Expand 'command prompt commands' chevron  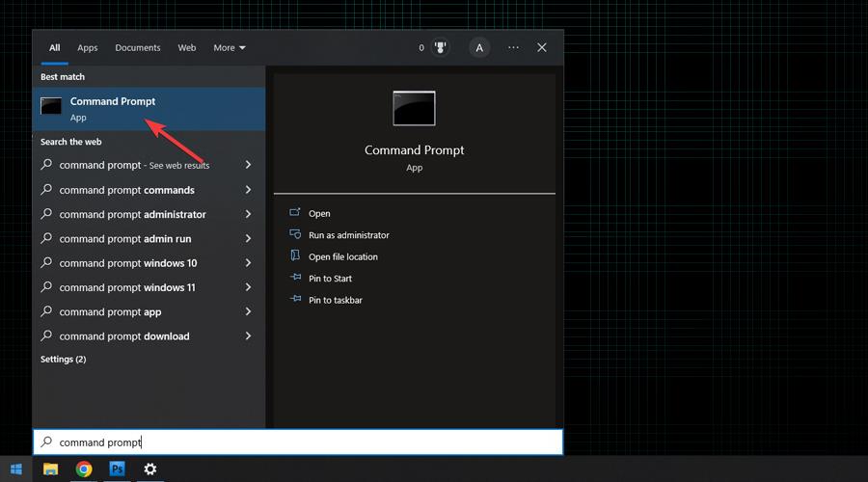(248, 190)
